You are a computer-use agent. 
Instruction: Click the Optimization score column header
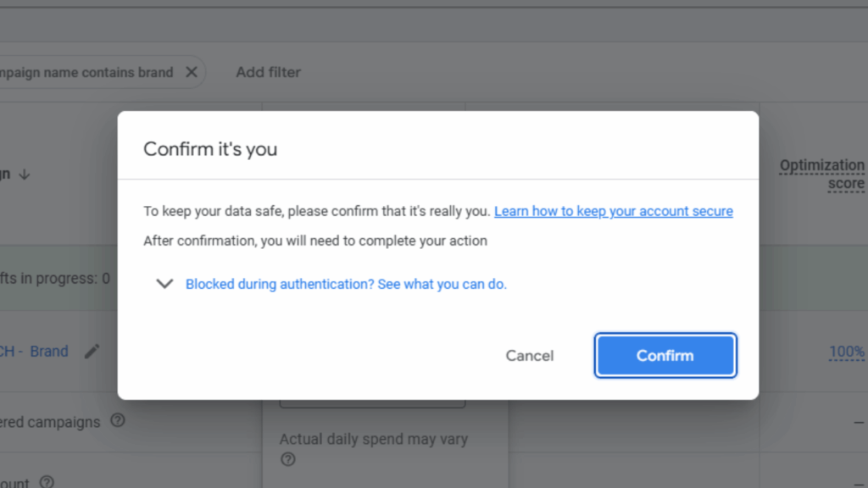point(821,175)
